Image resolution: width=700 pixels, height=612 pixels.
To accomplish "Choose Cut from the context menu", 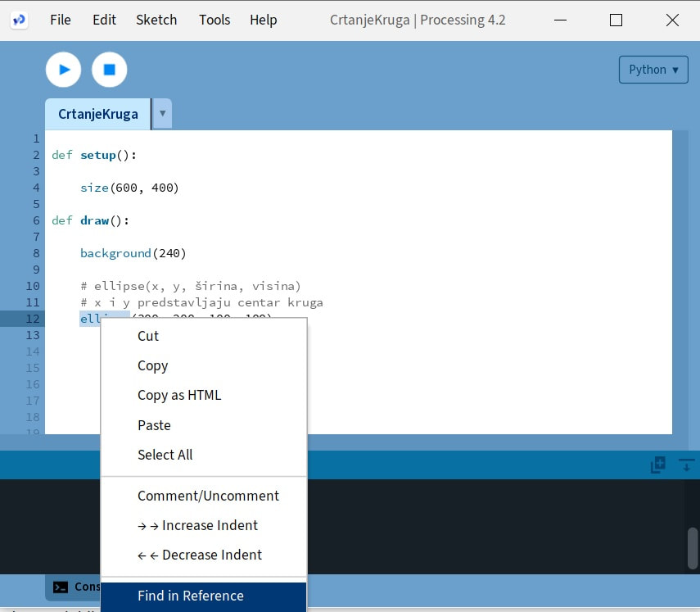I will click(x=204, y=336).
